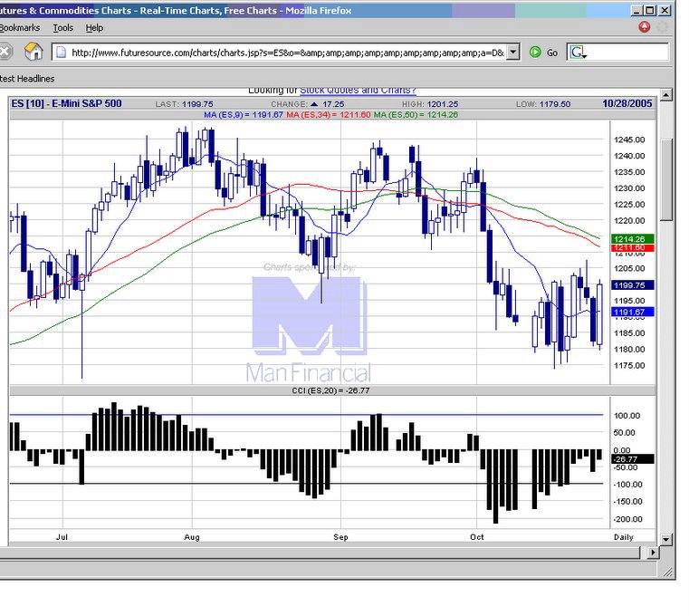Click the URL address field

(x=287, y=53)
